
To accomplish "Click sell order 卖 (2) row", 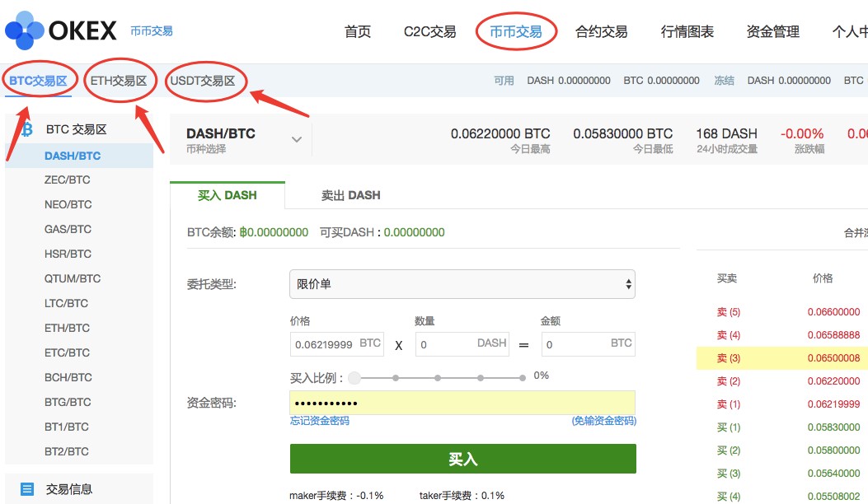I will pyautogui.click(x=781, y=381).
